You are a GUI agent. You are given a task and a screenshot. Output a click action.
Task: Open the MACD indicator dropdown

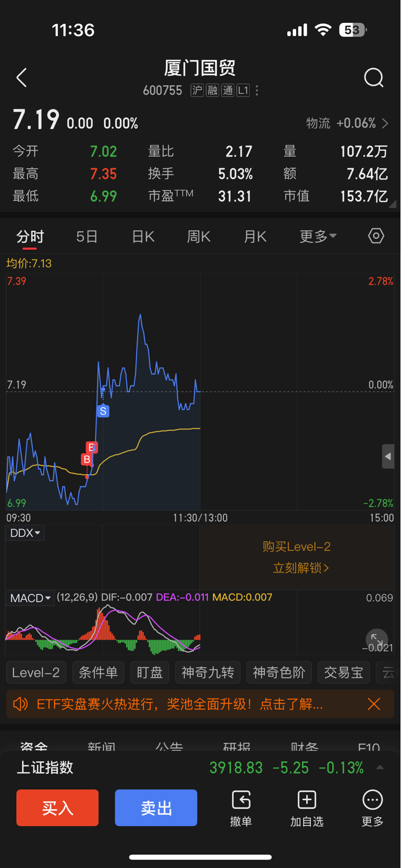point(31,598)
